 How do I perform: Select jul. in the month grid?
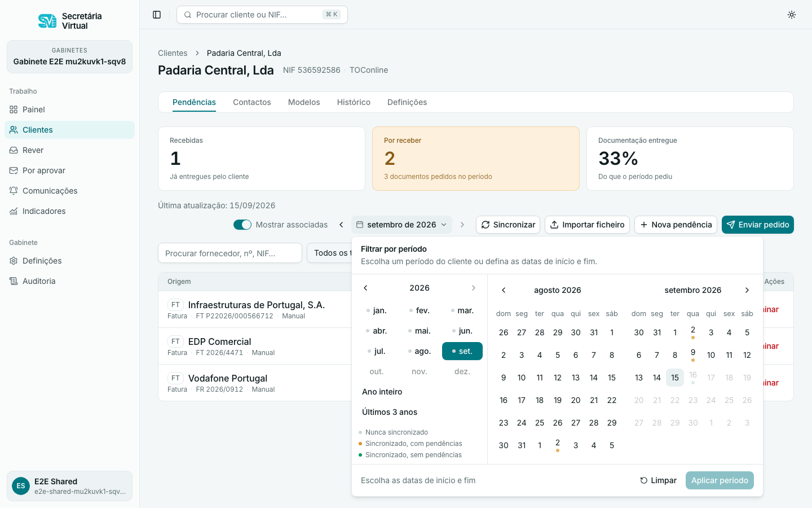377,351
